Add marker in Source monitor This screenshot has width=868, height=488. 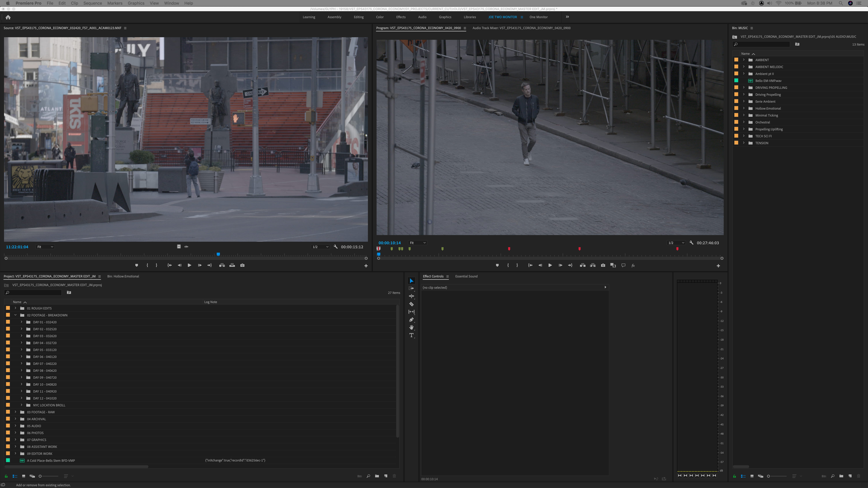136,265
